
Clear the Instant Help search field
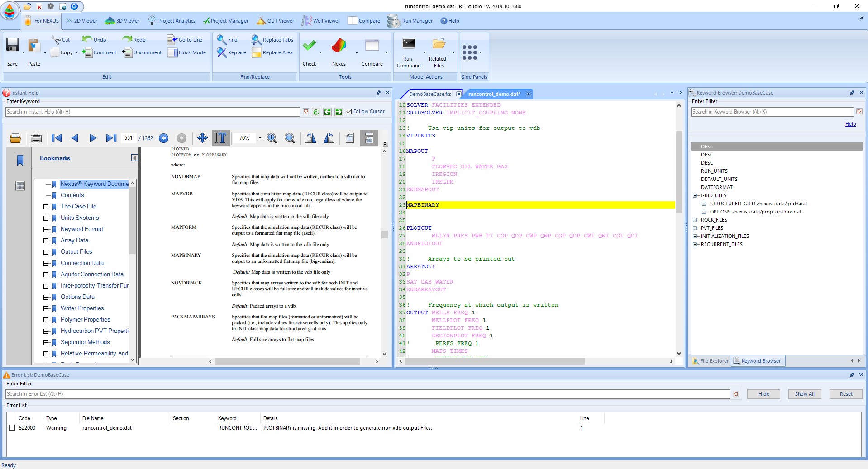pyautogui.click(x=306, y=112)
